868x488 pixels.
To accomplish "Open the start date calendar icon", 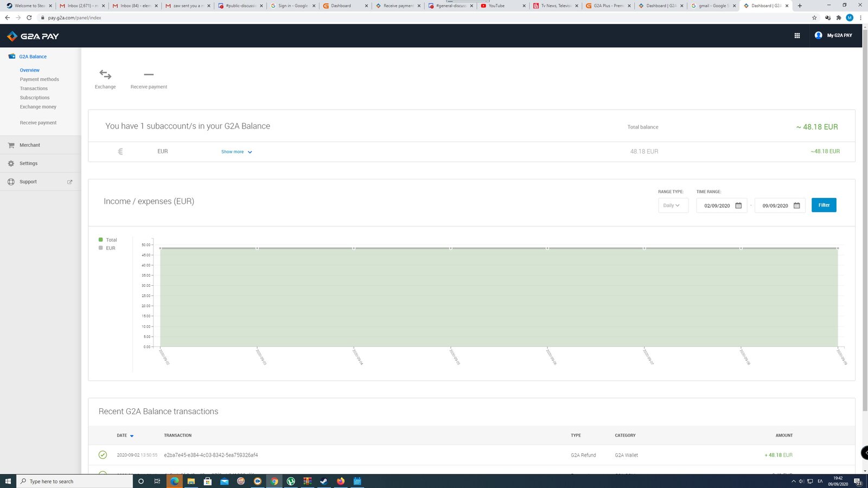I will tap(738, 206).
